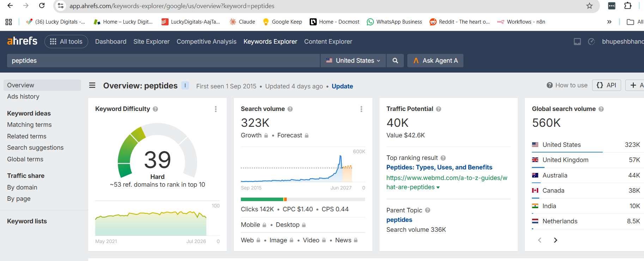
Task: Open Content Explorer in the top menu
Action: pyautogui.click(x=328, y=42)
